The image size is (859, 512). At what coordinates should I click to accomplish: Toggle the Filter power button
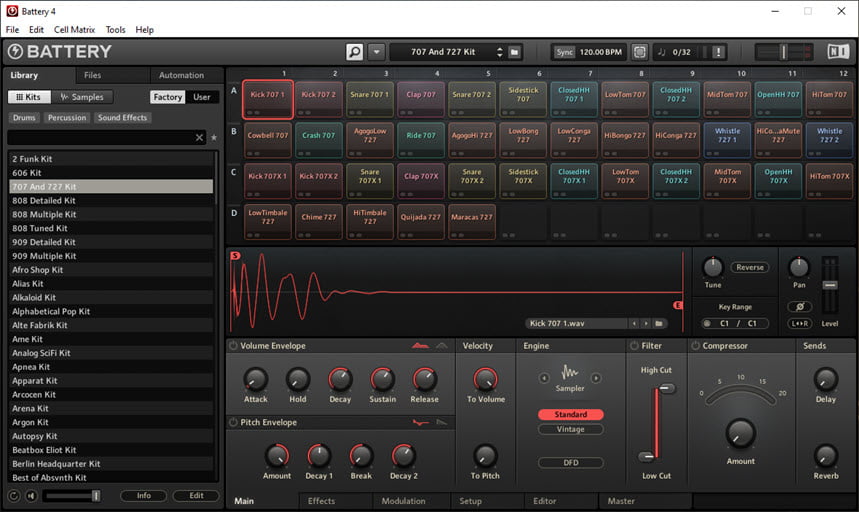pyautogui.click(x=634, y=346)
